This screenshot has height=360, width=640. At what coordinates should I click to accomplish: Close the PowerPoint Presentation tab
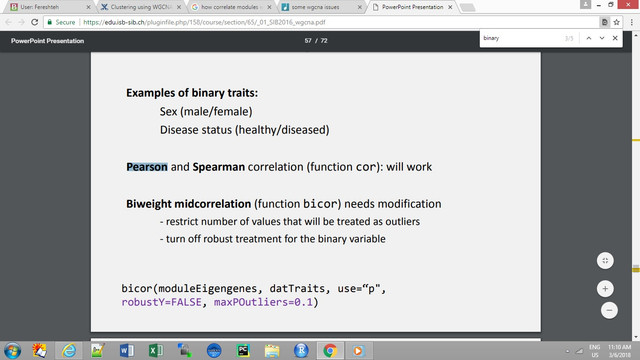[x=450, y=7]
